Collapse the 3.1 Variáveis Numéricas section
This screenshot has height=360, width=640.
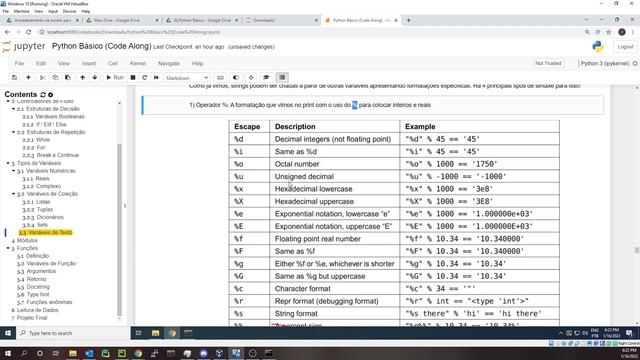(x=13, y=171)
